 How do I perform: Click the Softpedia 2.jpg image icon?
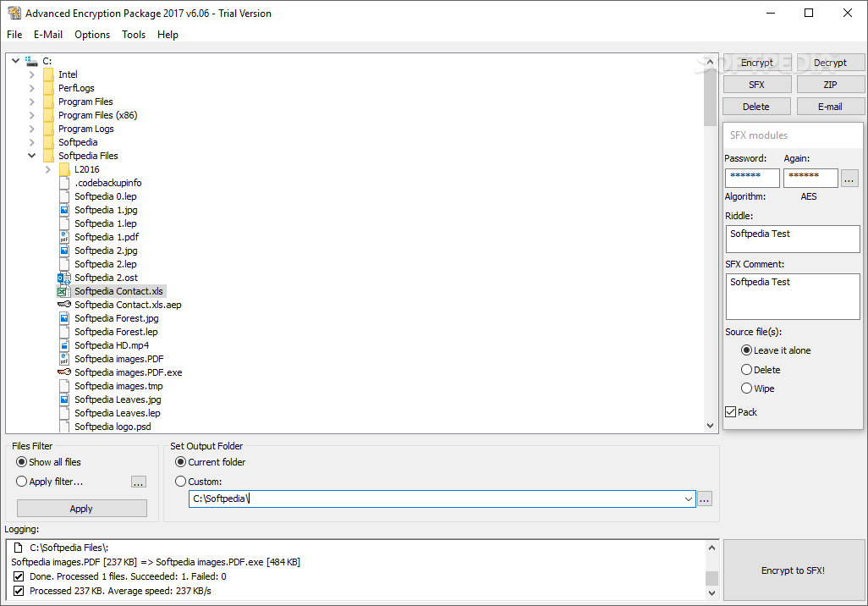(64, 251)
